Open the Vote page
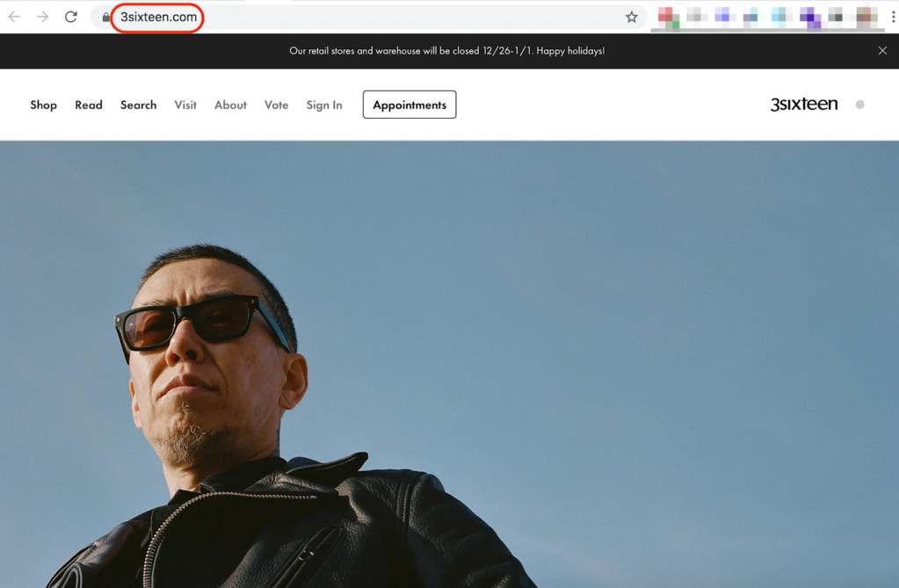899x588 pixels. (x=276, y=105)
